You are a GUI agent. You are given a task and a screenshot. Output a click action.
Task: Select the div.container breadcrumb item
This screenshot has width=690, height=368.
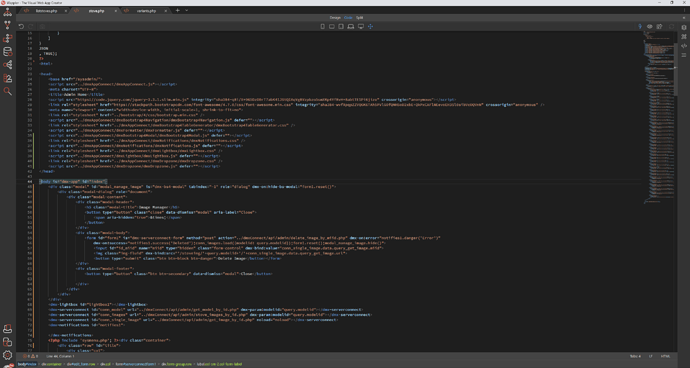pyautogui.click(x=52, y=364)
